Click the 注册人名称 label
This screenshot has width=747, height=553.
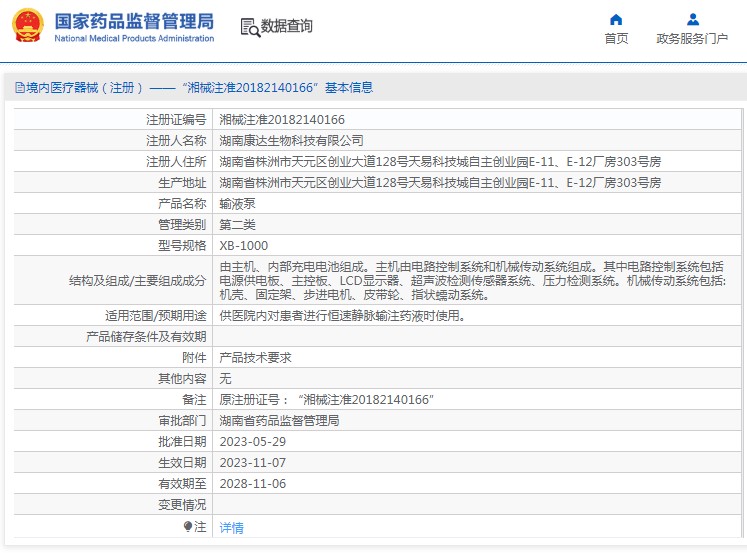pyautogui.click(x=176, y=141)
